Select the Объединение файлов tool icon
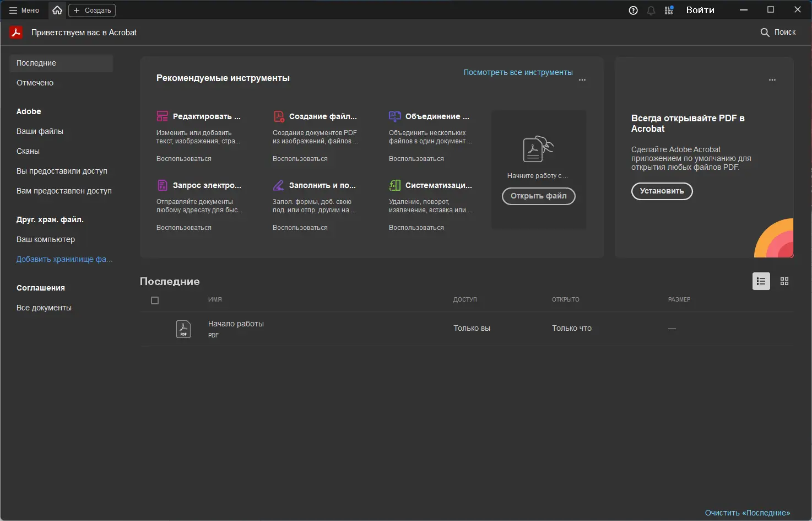Image resolution: width=812 pixels, height=521 pixels. click(x=394, y=116)
